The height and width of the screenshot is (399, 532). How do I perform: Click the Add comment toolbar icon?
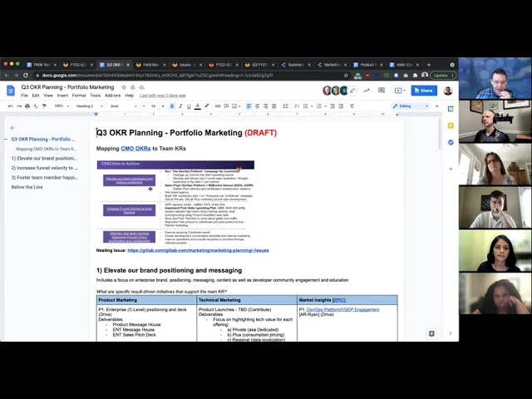(226, 106)
